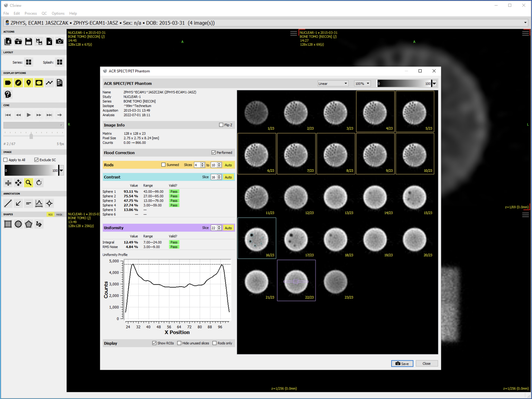
Task: Click the save floppy disk icon in Actions
Action: tap(29, 41)
